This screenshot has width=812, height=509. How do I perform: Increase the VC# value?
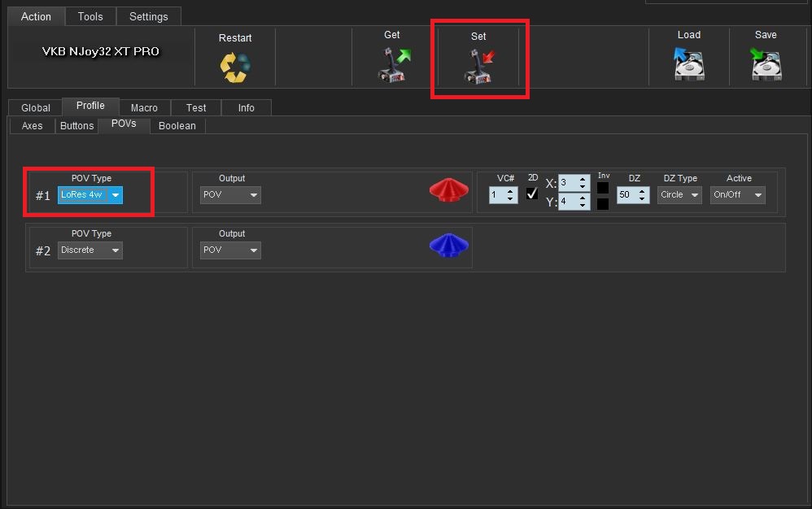510,191
